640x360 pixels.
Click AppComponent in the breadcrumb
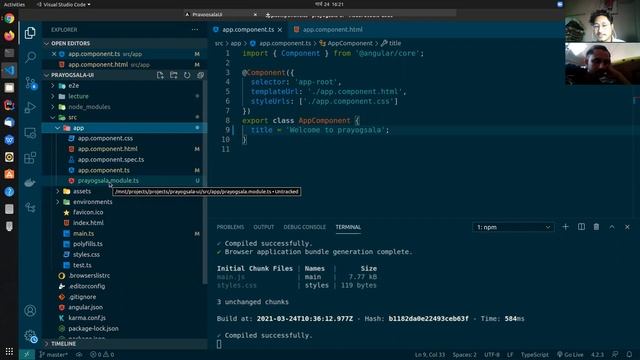tap(350, 43)
